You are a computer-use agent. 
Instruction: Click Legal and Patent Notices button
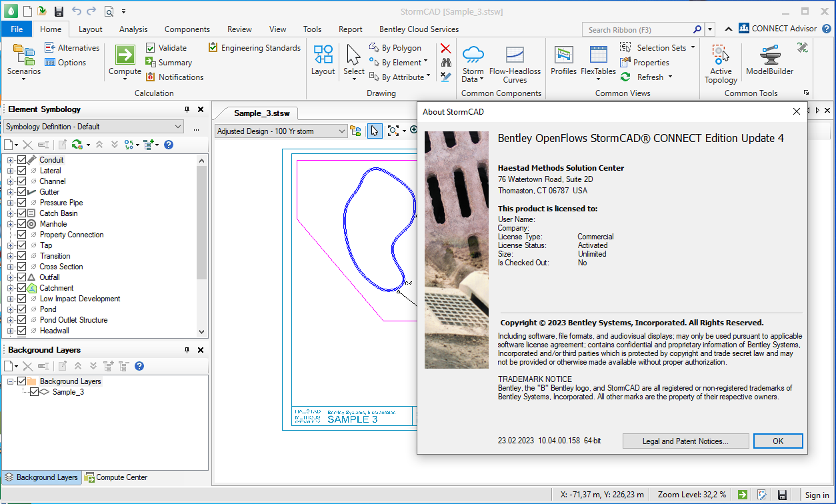pyautogui.click(x=685, y=441)
